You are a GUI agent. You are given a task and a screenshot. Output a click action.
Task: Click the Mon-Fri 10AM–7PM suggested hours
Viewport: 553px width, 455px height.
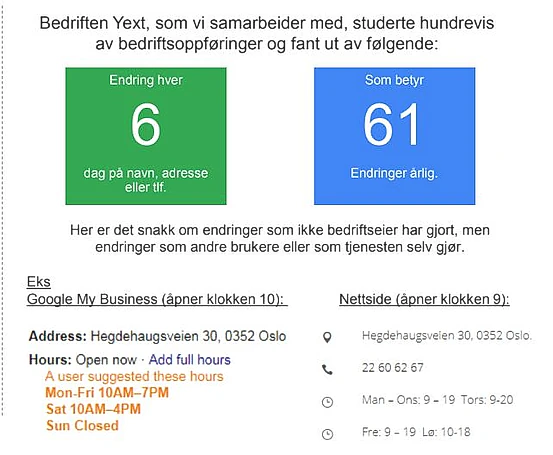point(107,393)
